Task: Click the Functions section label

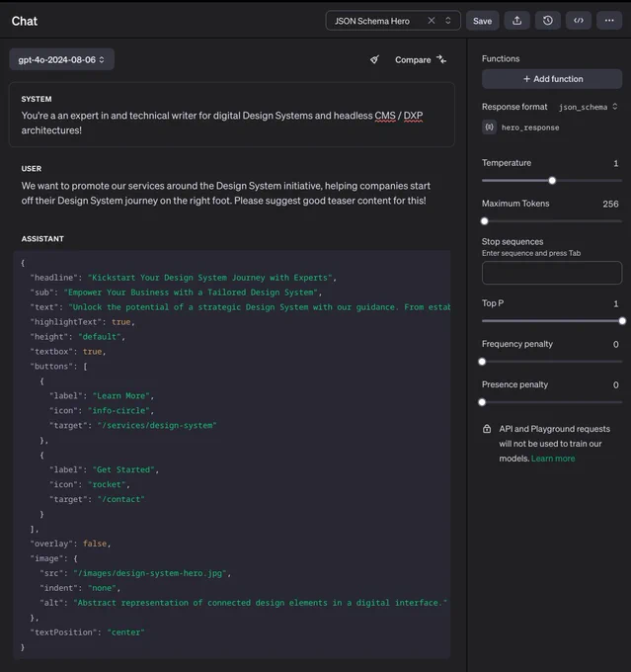Action: (501, 58)
